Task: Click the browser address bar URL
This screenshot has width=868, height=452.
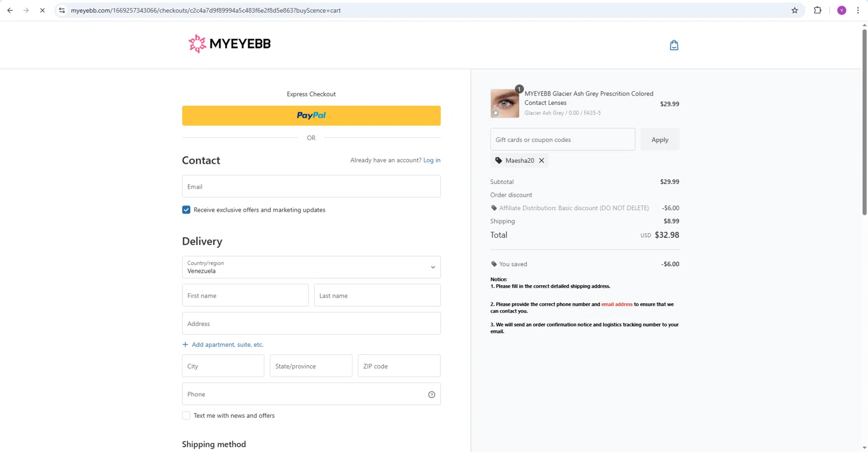Action: (x=205, y=10)
